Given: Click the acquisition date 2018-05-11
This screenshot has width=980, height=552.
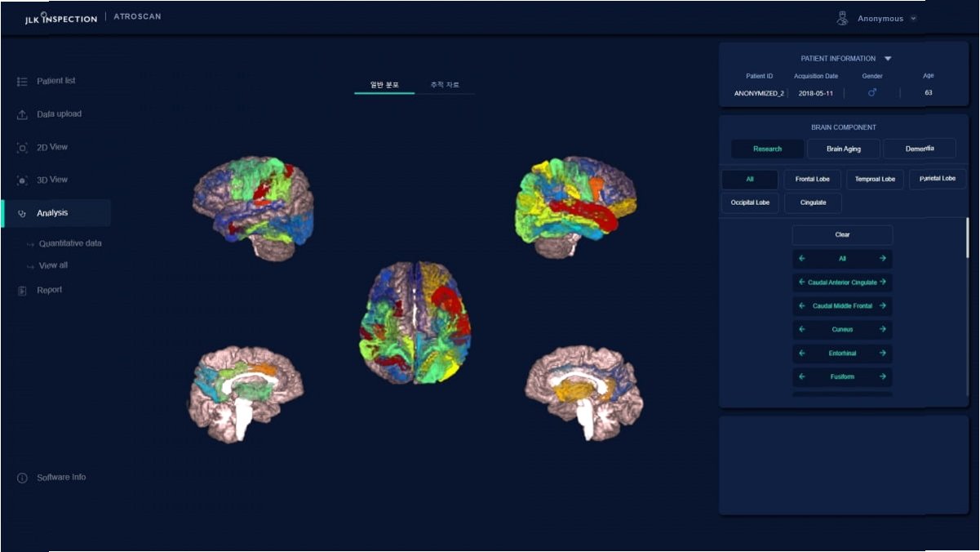Looking at the screenshot, I should click(x=816, y=93).
